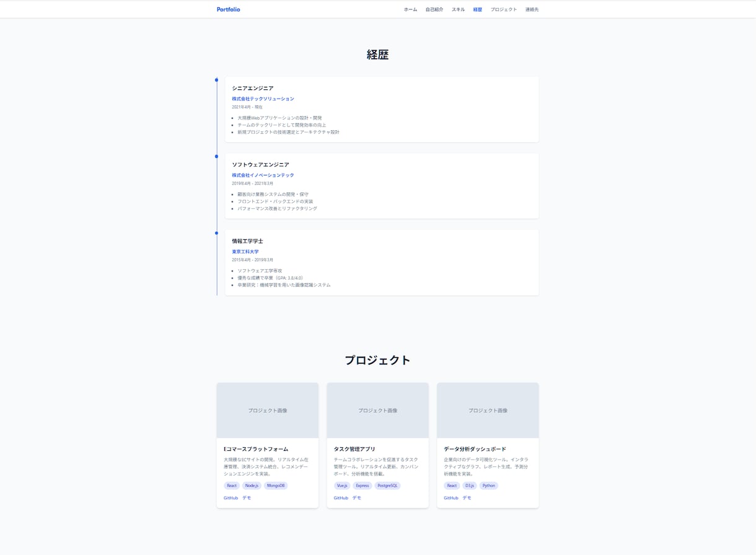Viewport: 756px width, 555px height.
Task: Click the D3.js tag
Action: 470,486
